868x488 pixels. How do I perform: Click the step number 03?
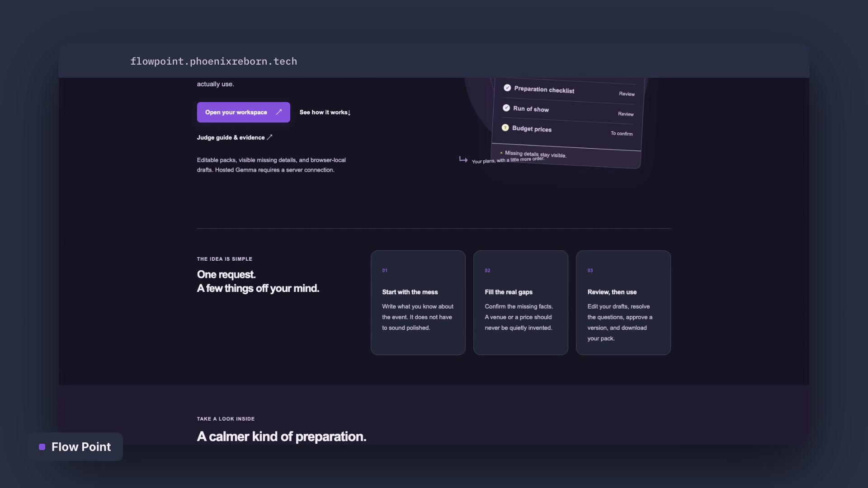(590, 271)
